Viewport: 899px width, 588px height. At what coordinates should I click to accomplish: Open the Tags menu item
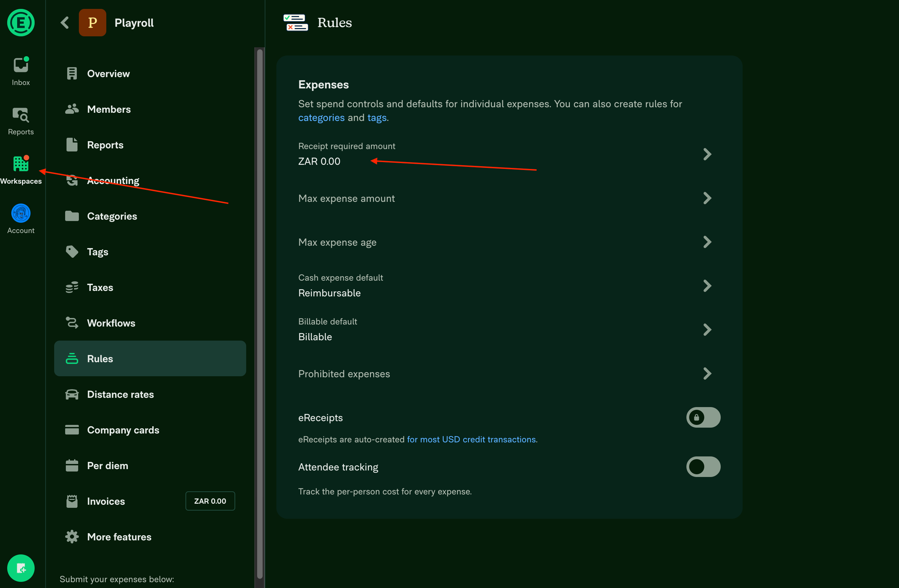(150, 252)
